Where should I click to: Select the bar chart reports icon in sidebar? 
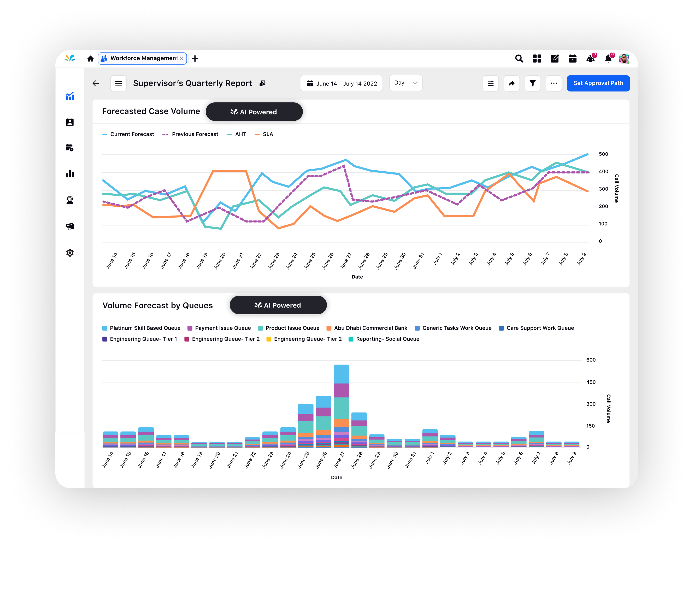click(x=70, y=174)
